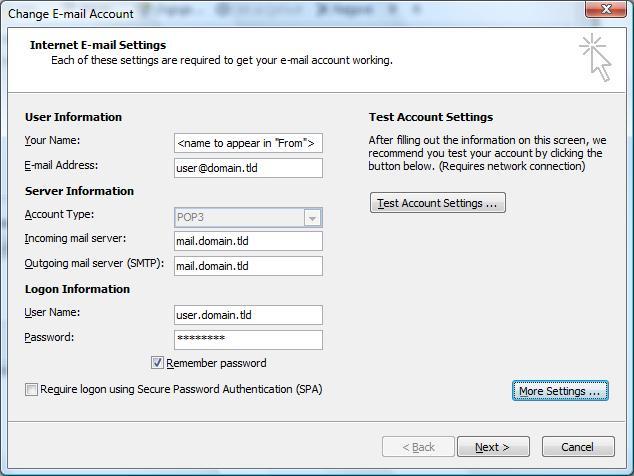Image resolution: width=634 pixels, height=476 pixels.
Task: Click the cursor wizard icon in the header
Action: 595,57
